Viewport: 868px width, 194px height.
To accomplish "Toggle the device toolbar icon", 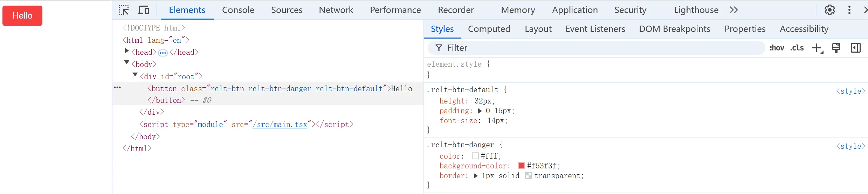I will click(x=143, y=10).
